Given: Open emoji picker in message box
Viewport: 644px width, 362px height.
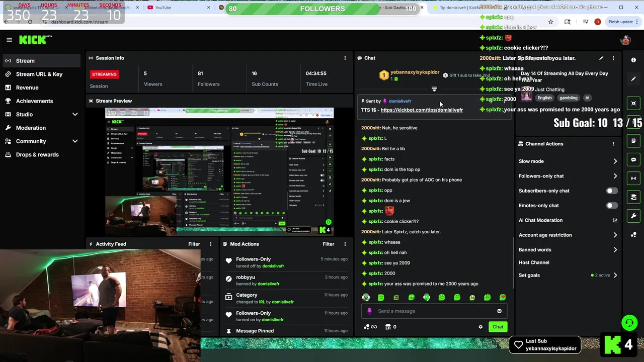Looking at the screenshot, I should (x=499, y=311).
